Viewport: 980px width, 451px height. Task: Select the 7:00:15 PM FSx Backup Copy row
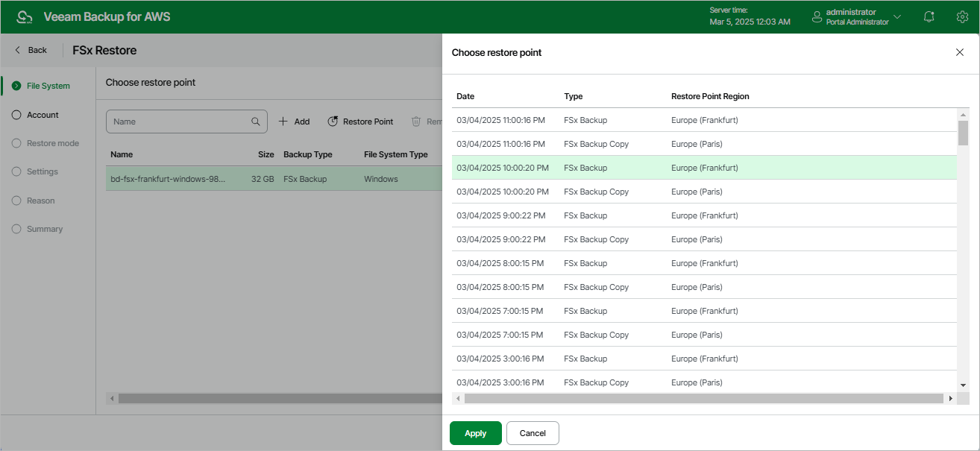click(704, 335)
